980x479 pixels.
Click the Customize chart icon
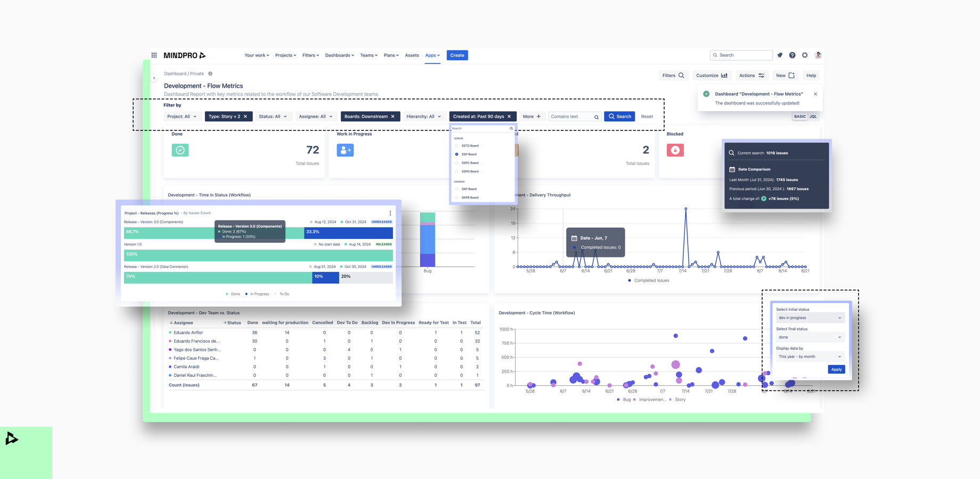pos(724,75)
